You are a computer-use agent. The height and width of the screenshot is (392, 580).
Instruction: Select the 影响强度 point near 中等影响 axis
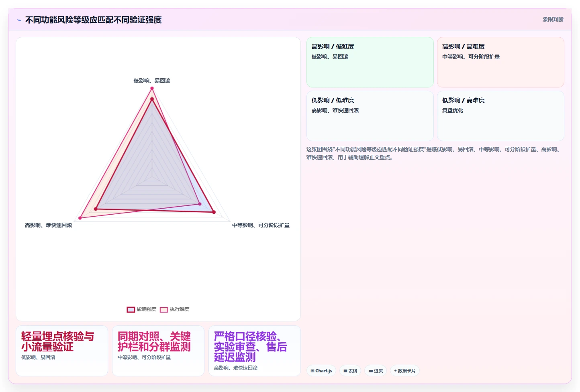tap(214, 212)
